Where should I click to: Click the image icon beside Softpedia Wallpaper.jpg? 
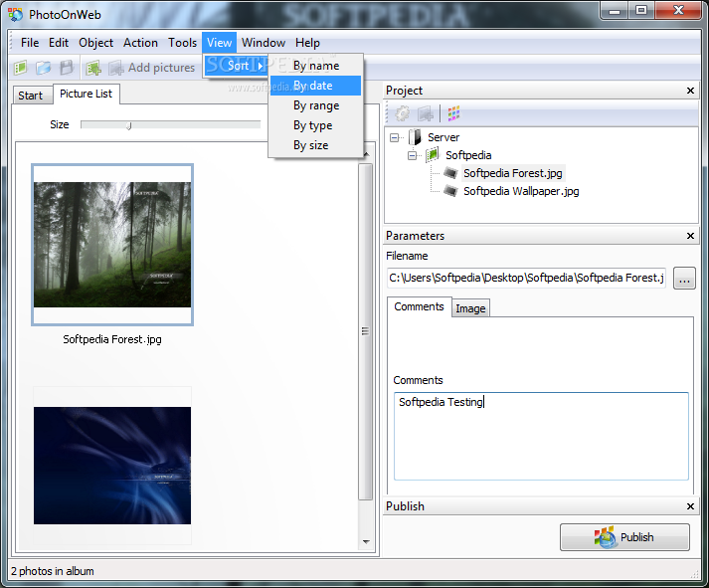[450, 191]
